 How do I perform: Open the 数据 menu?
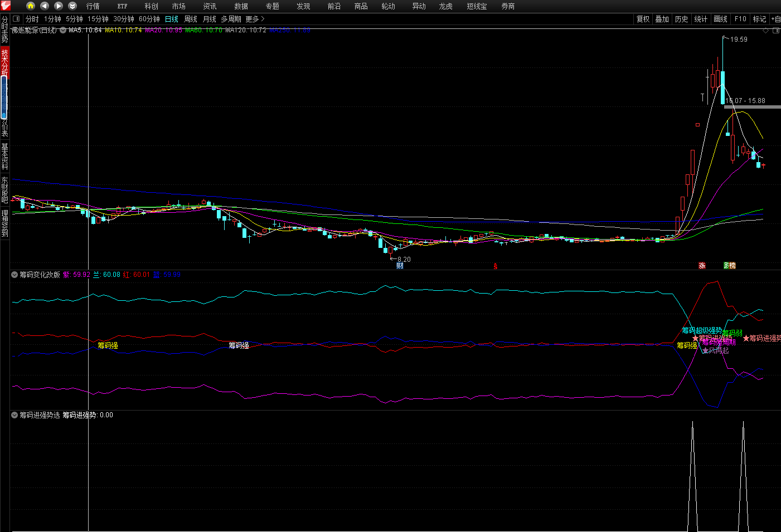pos(241,6)
